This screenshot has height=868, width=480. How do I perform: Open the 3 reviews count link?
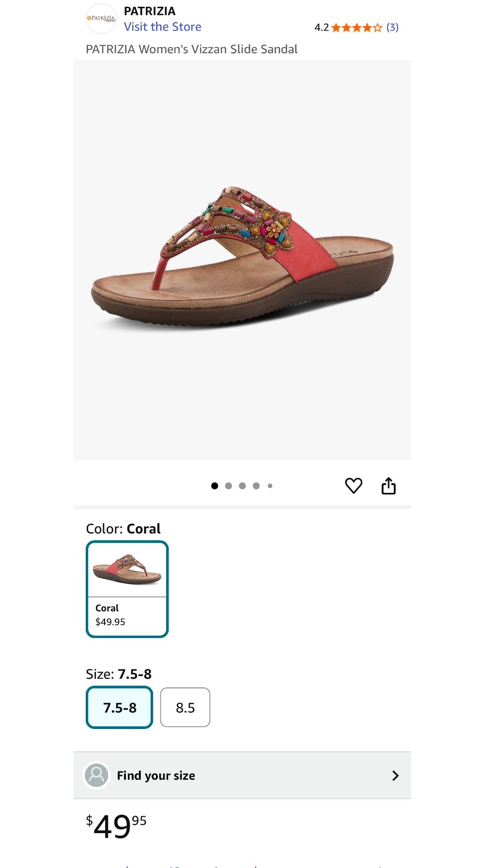point(392,28)
